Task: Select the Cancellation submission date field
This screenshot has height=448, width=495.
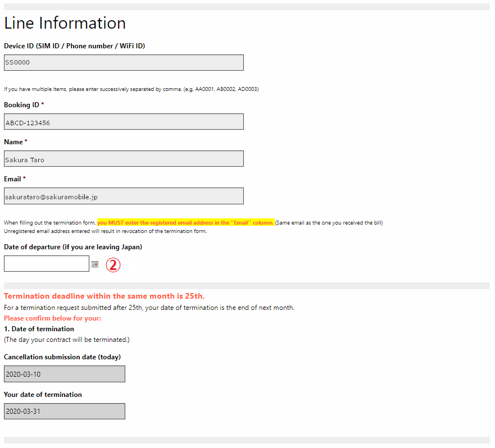Action: coord(65,374)
